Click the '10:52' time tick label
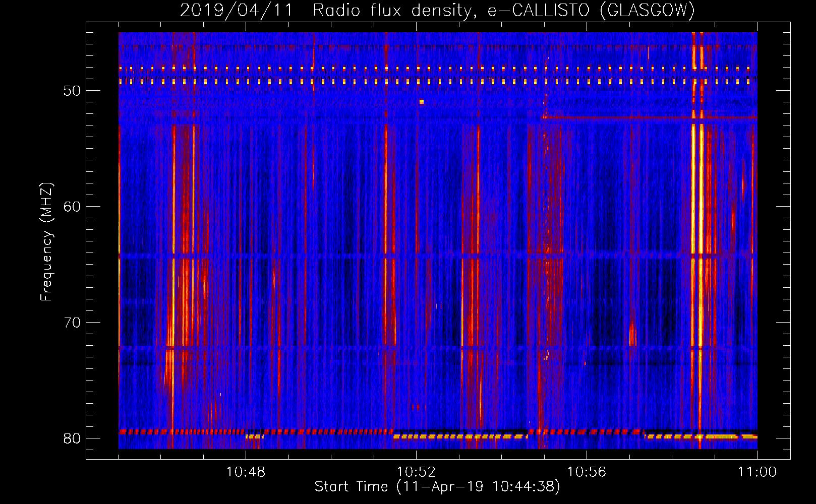The height and width of the screenshot is (504, 816). [x=416, y=472]
